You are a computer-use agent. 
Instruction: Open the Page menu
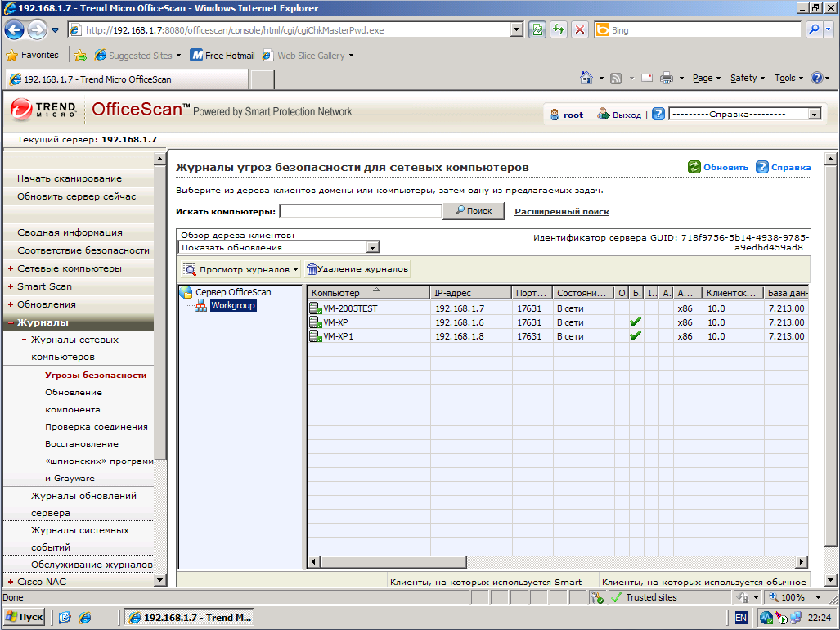point(706,79)
